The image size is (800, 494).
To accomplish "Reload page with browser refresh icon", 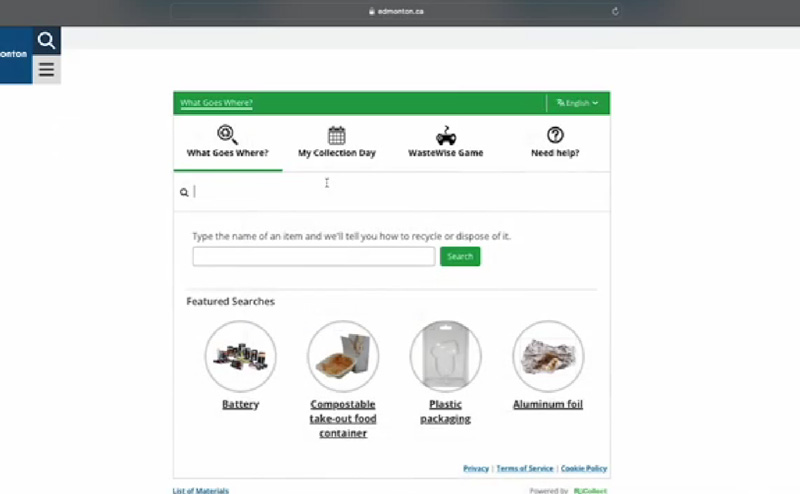I will [x=615, y=11].
